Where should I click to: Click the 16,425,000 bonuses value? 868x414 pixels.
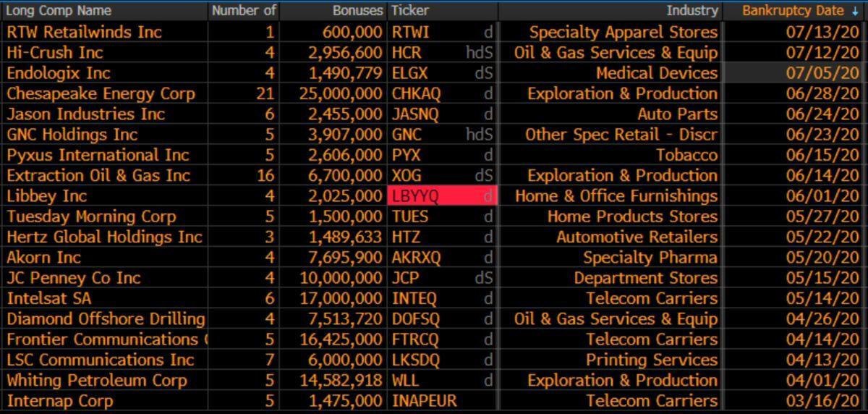(x=340, y=339)
